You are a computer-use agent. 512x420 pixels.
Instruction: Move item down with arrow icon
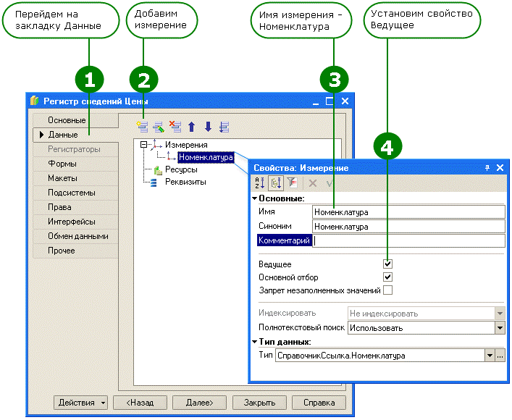click(208, 127)
